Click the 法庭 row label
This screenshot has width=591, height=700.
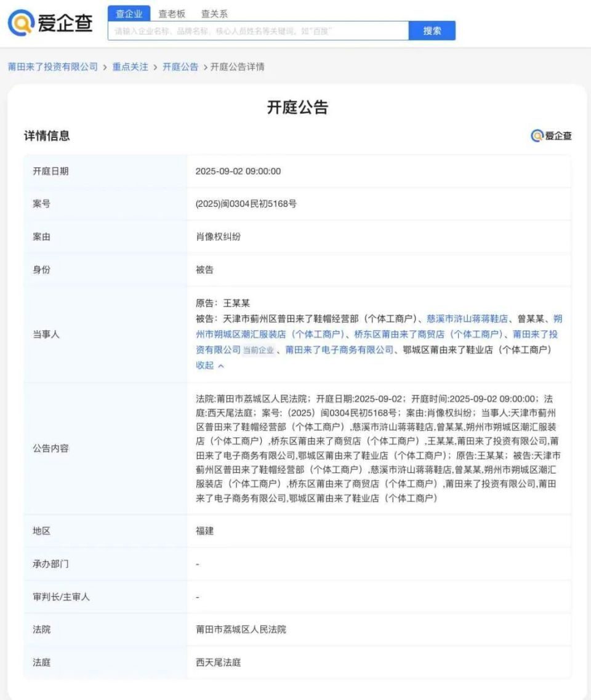[41, 662]
